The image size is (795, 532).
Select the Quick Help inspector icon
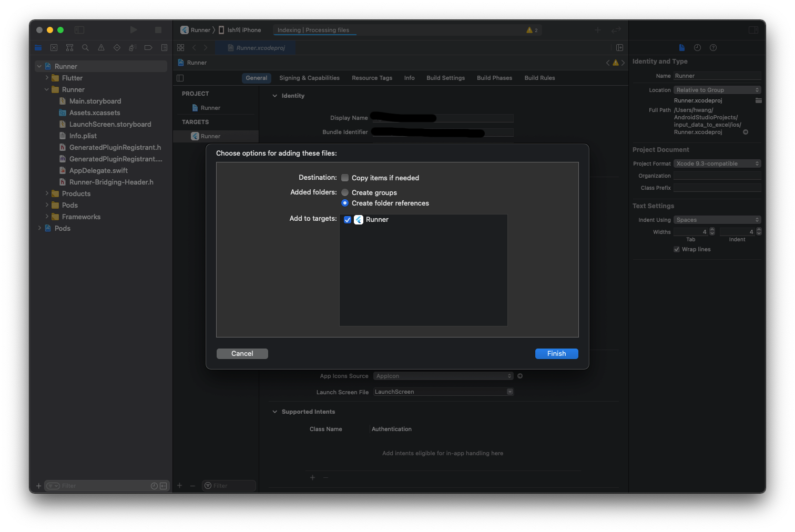[x=714, y=48]
